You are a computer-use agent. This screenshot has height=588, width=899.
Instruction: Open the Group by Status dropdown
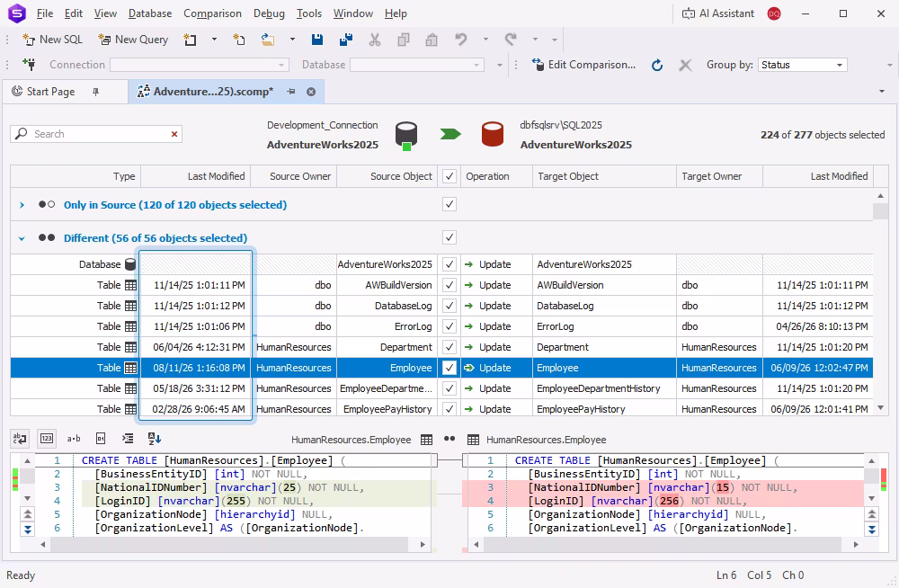802,65
